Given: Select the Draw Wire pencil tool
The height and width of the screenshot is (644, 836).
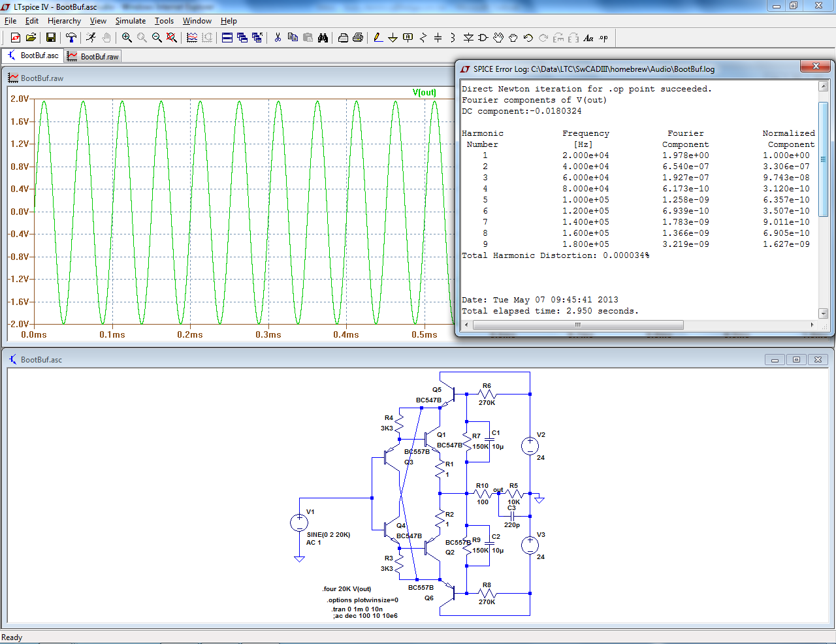Looking at the screenshot, I should point(378,38).
